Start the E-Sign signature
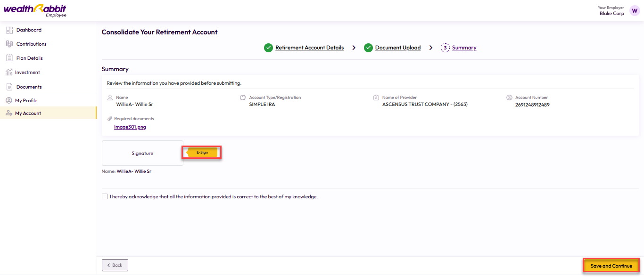644x277 pixels. [202, 152]
